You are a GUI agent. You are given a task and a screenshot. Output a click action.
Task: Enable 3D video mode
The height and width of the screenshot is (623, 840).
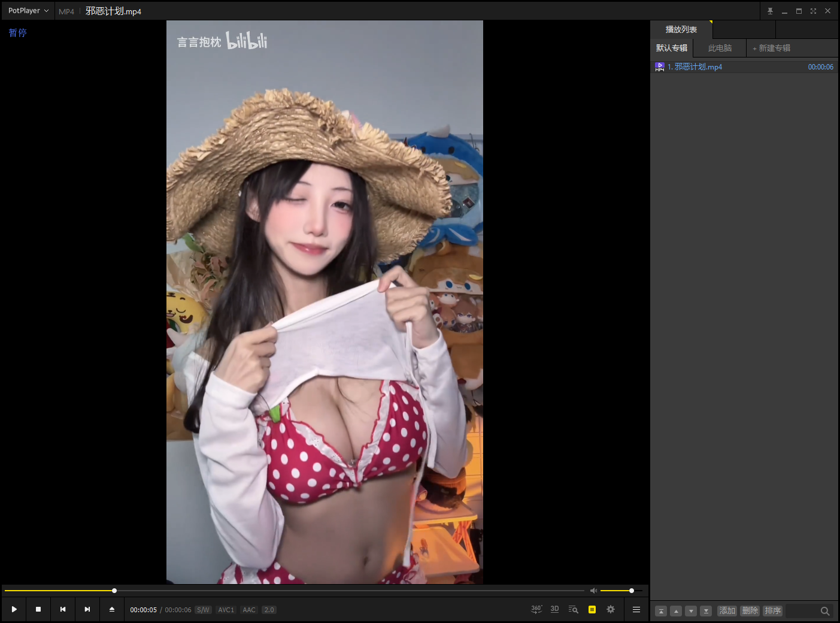pyautogui.click(x=554, y=609)
